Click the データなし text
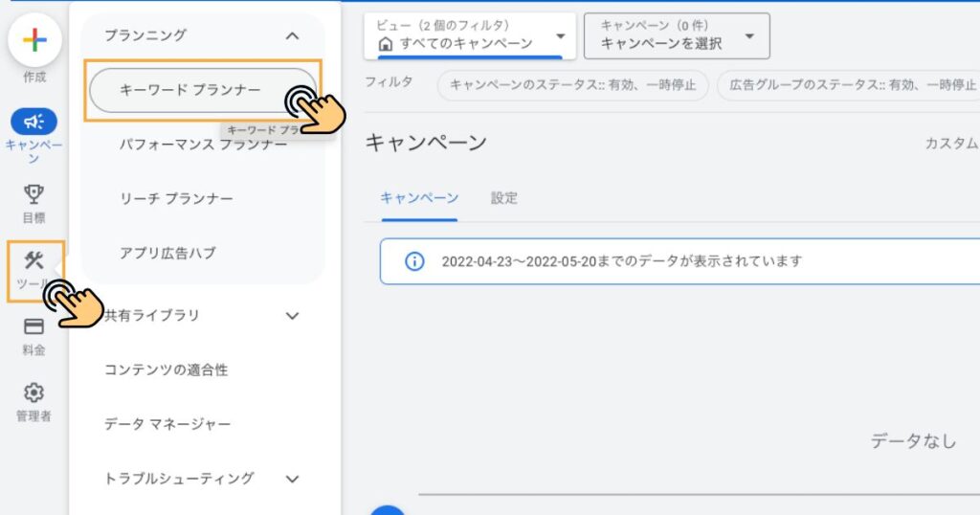Screen dimensions: 980x515 click(x=912, y=441)
